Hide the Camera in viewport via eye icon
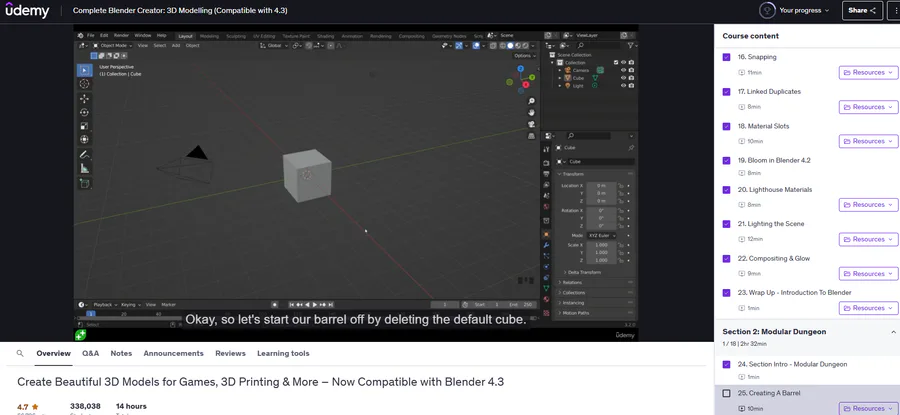Screen dimensions: 900x415 pyautogui.click(x=623, y=70)
